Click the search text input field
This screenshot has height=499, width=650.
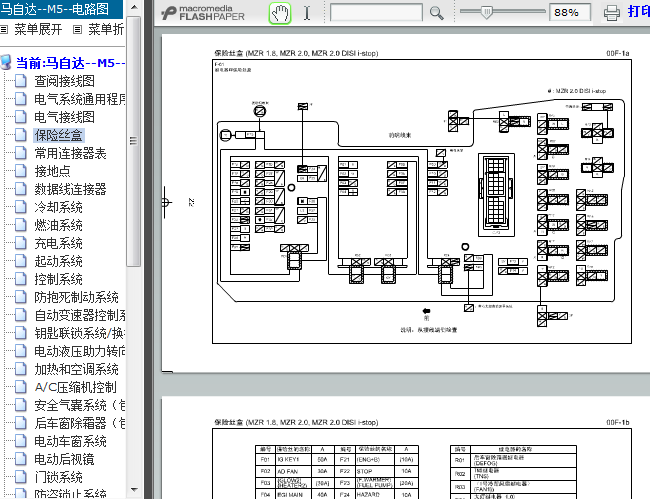376,13
